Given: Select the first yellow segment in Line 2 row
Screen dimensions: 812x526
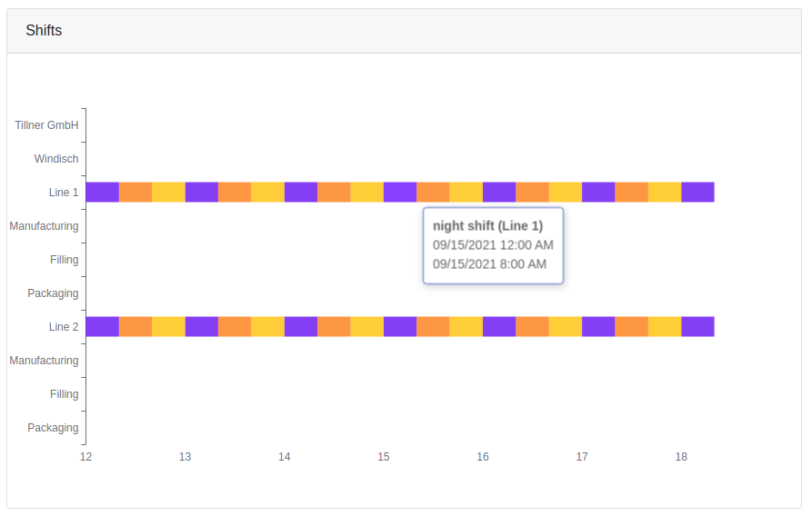Looking at the screenshot, I should 168,326.
